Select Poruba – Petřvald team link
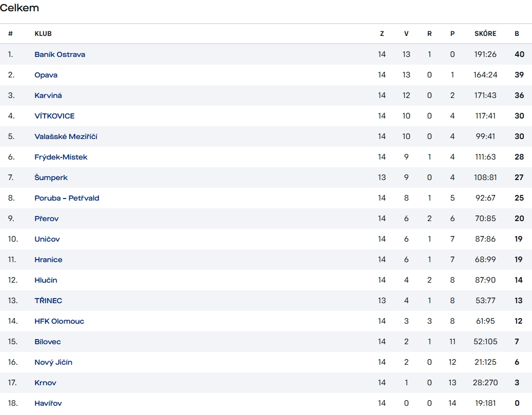Viewport: 532px width, 415px height. point(67,198)
